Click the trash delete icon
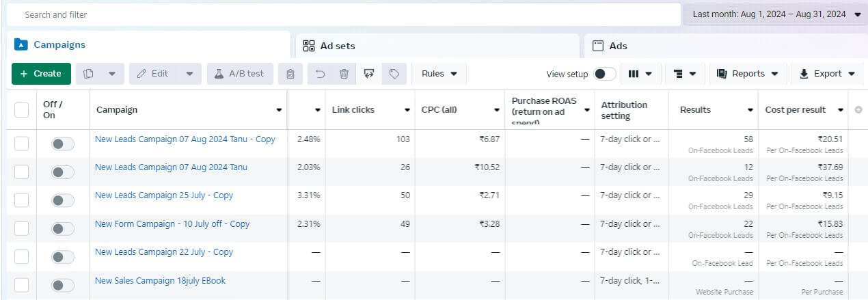The height and width of the screenshot is (300, 868). (x=344, y=74)
